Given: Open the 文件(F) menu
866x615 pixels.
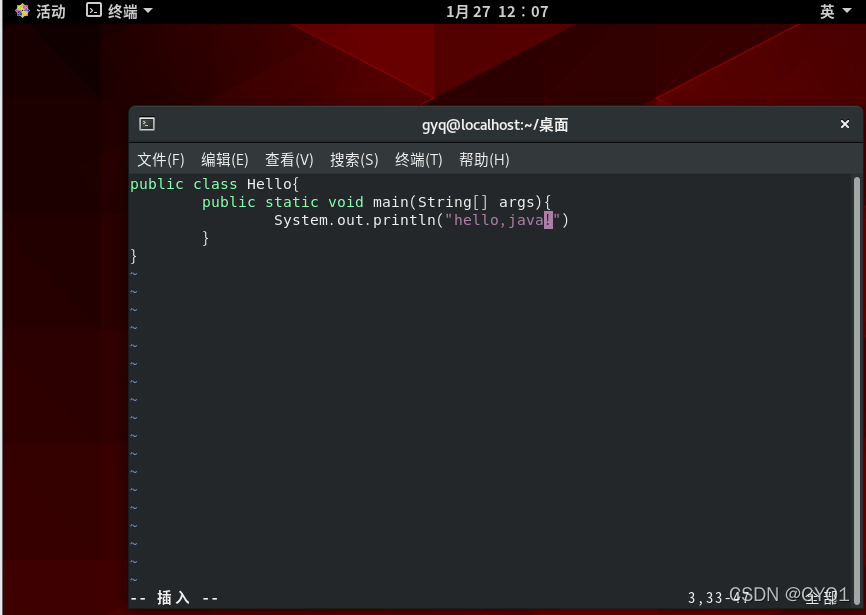Looking at the screenshot, I should [160, 159].
